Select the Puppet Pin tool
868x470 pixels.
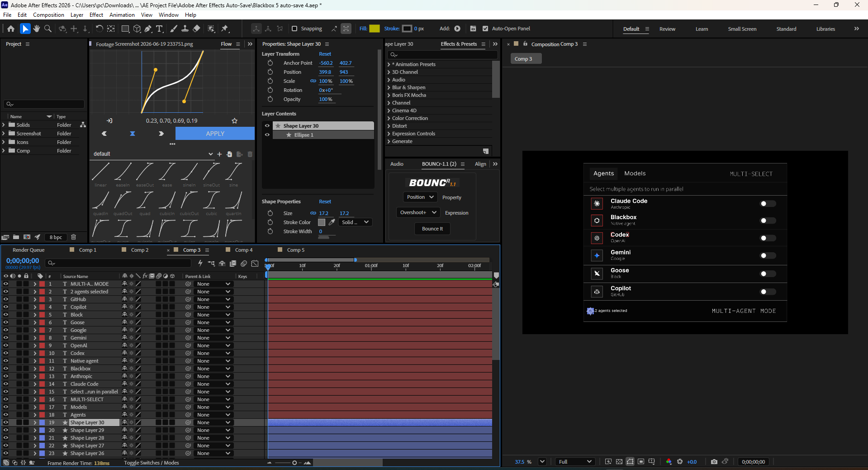225,29
